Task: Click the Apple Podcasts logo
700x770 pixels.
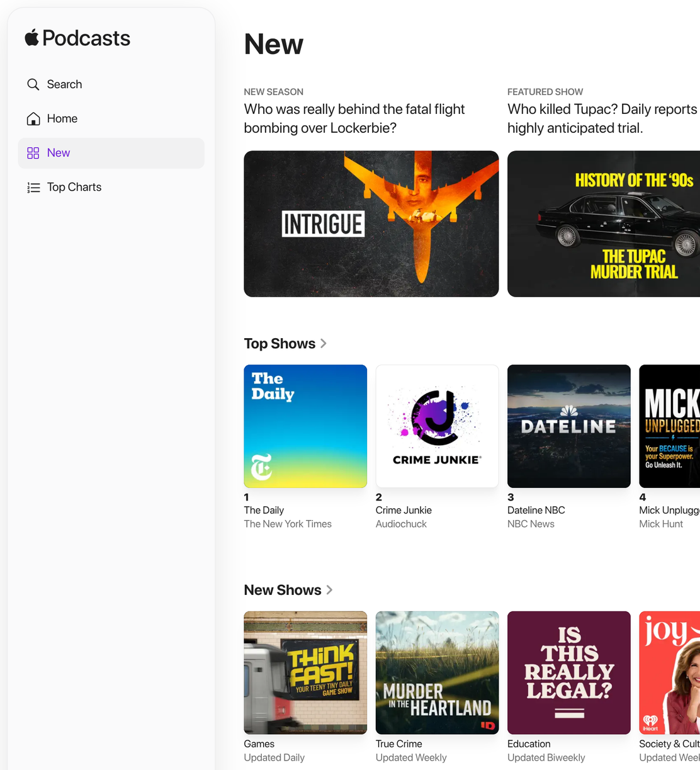Action: (77, 38)
